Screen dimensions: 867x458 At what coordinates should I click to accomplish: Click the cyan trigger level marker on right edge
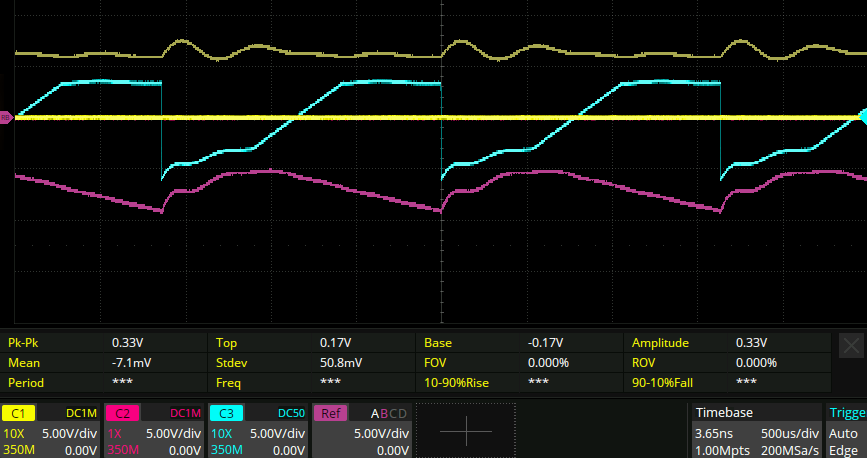pyautogui.click(x=860, y=117)
